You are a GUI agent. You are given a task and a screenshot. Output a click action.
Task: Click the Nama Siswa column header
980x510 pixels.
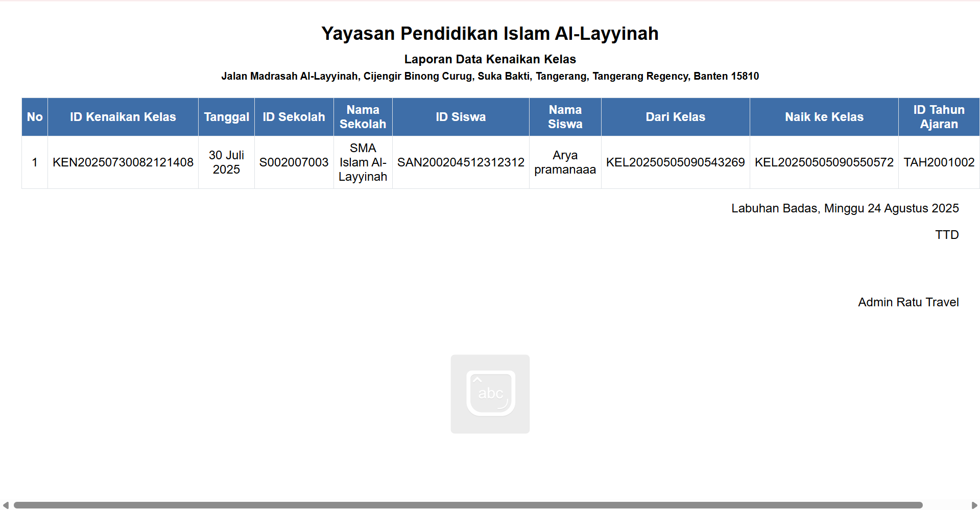565,116
